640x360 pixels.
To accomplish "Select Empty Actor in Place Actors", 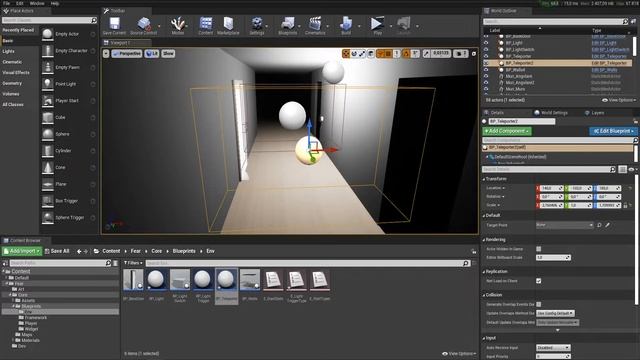I will tap(69, 34).
